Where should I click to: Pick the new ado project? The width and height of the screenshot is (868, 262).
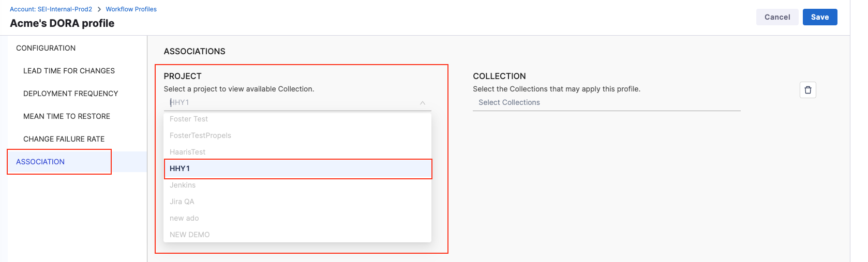(184, 218)
